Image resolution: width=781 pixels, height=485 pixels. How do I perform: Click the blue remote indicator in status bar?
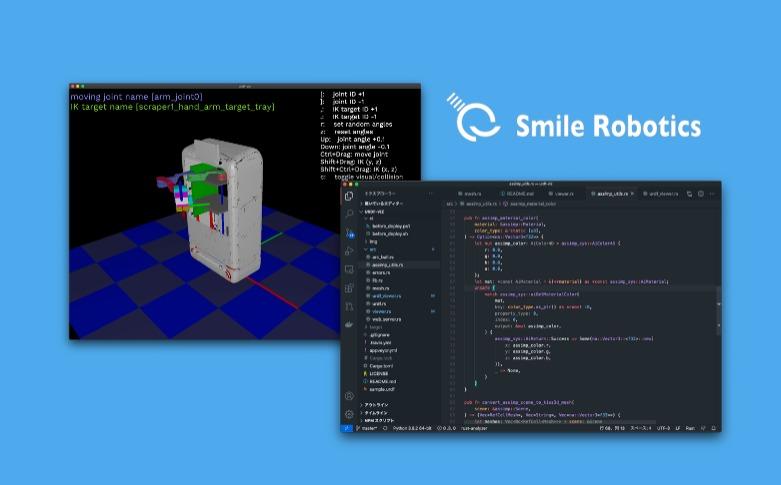point(347,428)
